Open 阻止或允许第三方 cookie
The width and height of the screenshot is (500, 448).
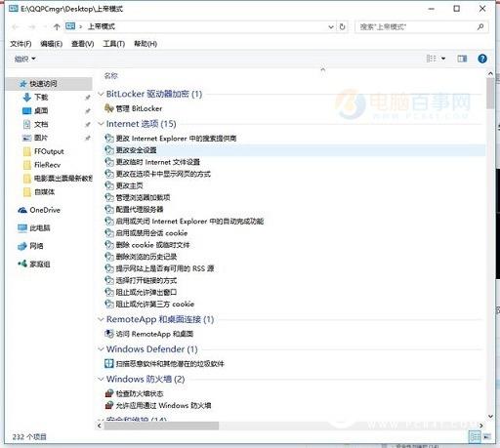[155, 304]
